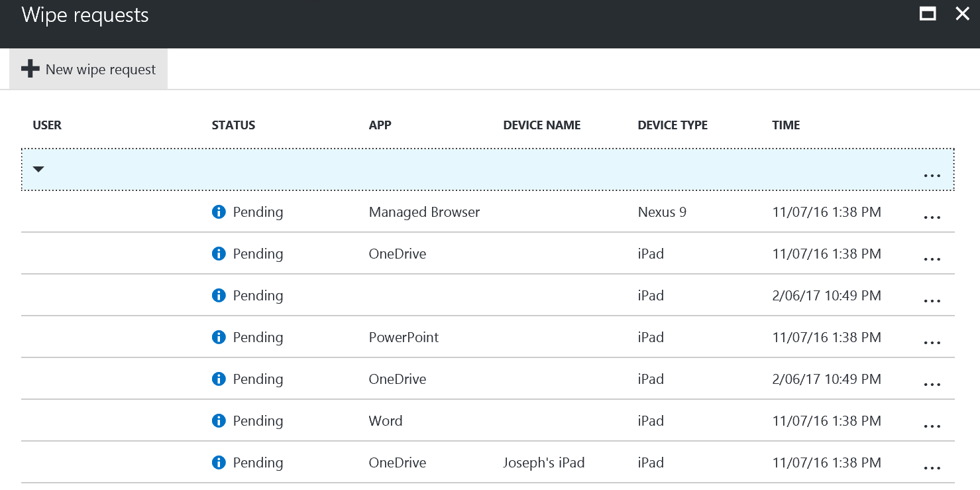Click the plus icon on New wipe request
The width and height of the screenshot is (980, 490).
(30, 68)
